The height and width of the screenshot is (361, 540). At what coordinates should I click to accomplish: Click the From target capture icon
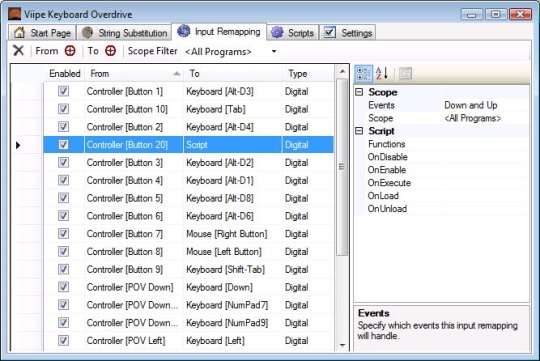70,51
